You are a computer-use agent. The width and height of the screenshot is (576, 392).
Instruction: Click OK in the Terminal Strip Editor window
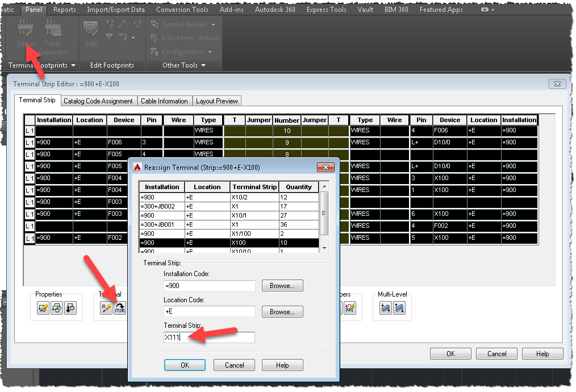450,354
